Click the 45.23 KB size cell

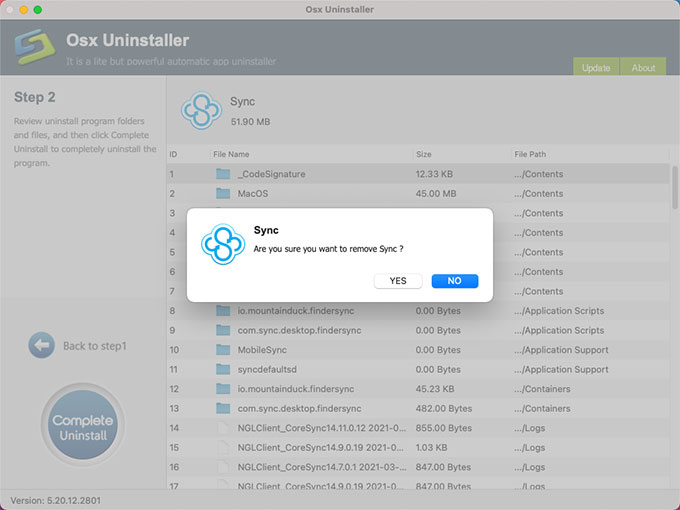tap(435, 389)
